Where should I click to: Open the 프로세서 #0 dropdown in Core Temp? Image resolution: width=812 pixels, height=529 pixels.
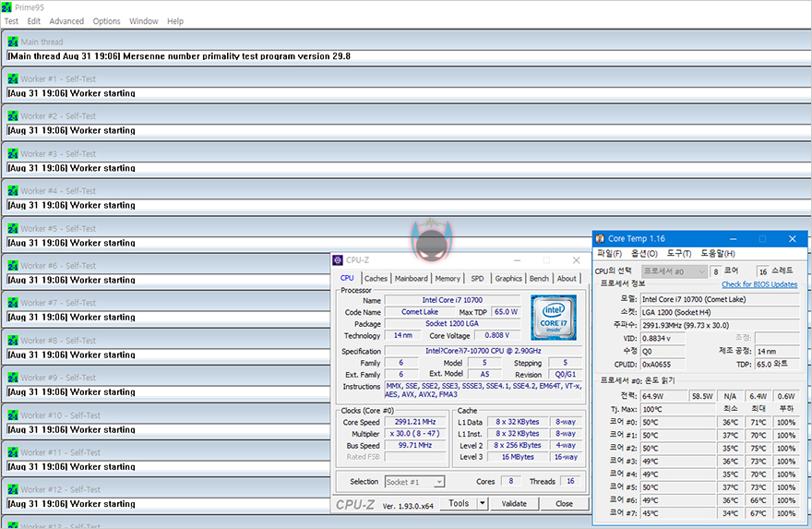[675, 271]
